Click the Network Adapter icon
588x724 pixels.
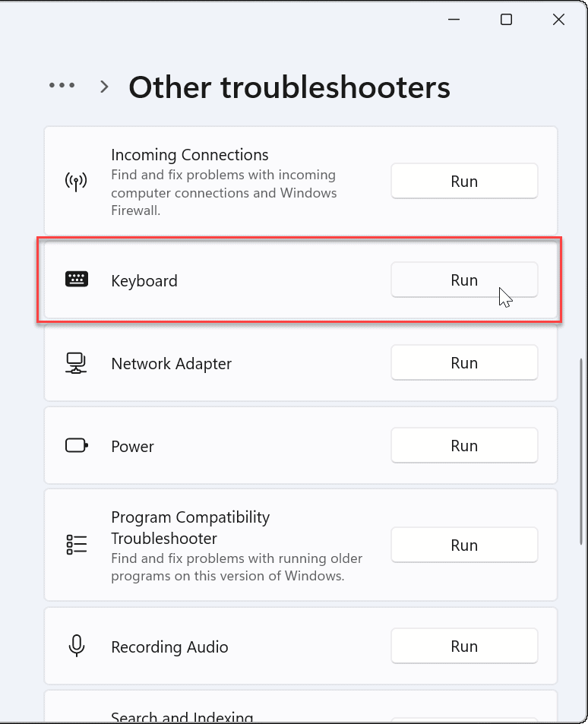point(76,363)
